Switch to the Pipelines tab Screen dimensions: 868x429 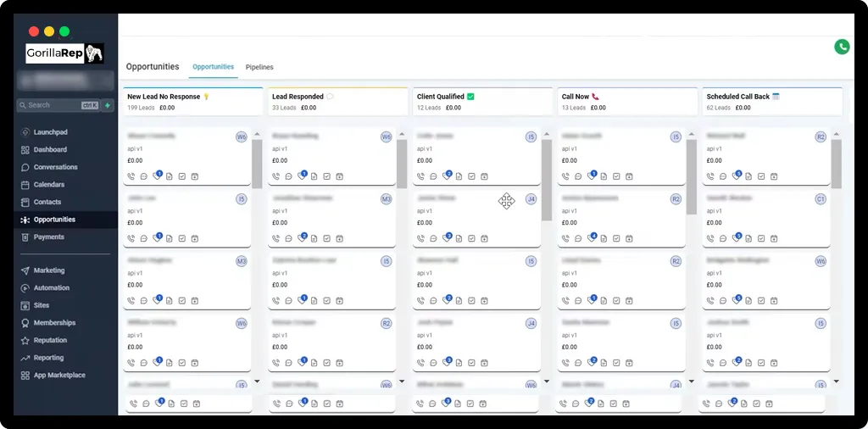(259, 67)
